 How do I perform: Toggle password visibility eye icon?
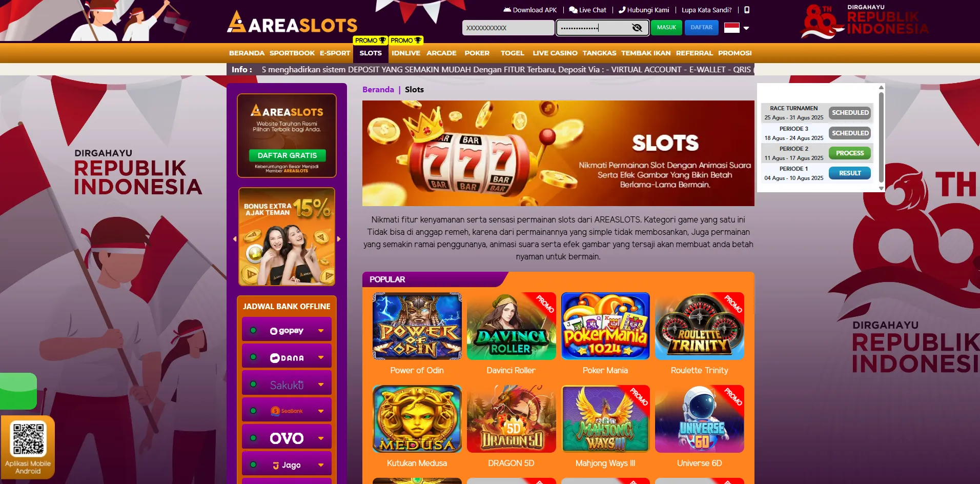(x=637, y=28)
